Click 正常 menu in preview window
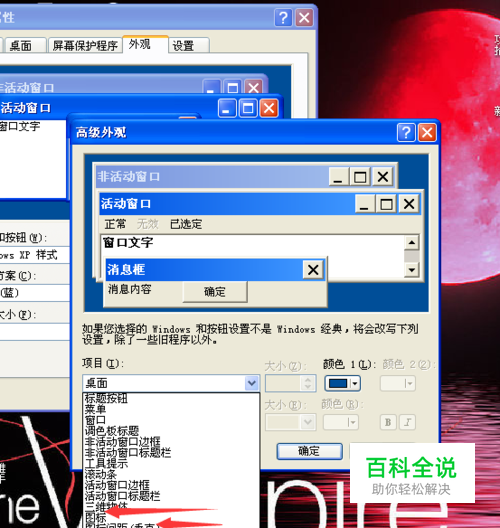 click(x=115, y=224)
